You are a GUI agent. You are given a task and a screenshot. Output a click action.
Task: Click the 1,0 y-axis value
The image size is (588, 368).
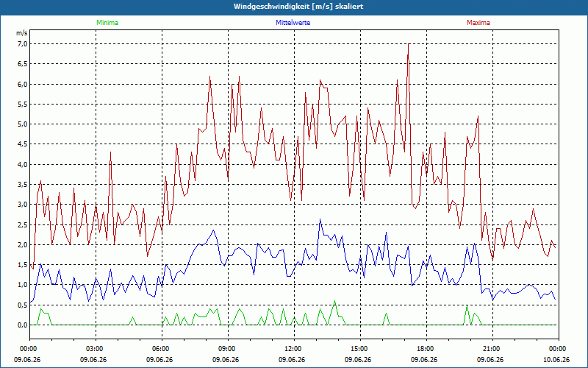click(23, 285)
